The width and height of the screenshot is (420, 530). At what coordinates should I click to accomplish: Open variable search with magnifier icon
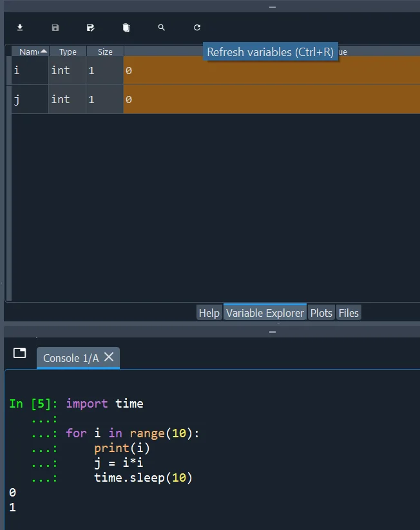[162, 28]
